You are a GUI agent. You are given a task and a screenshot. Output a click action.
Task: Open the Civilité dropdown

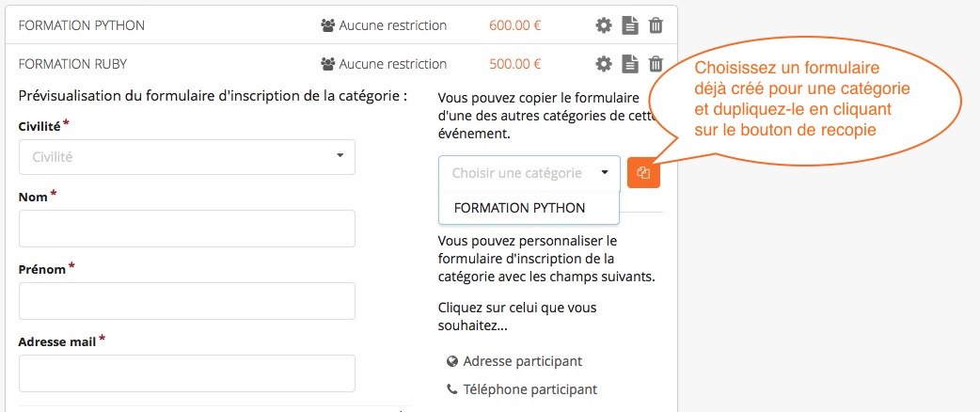pyautogui.click(x=187, y=157)
